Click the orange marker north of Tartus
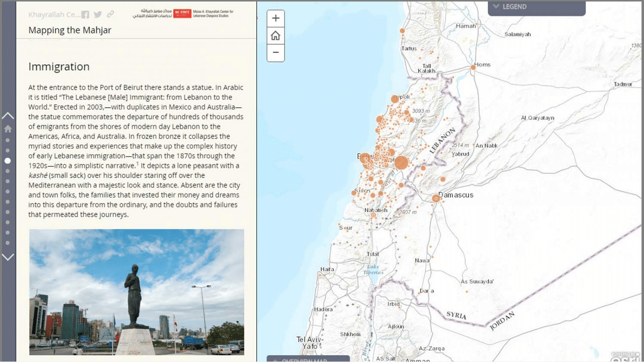Image resolution: width=644 pixels, height=362 pixels. pyautogui.click(x=402, y=31)
